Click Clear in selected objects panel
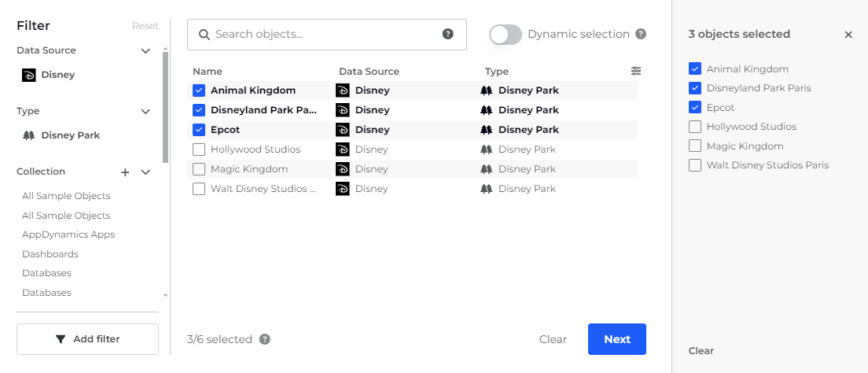 pos(701,351)
